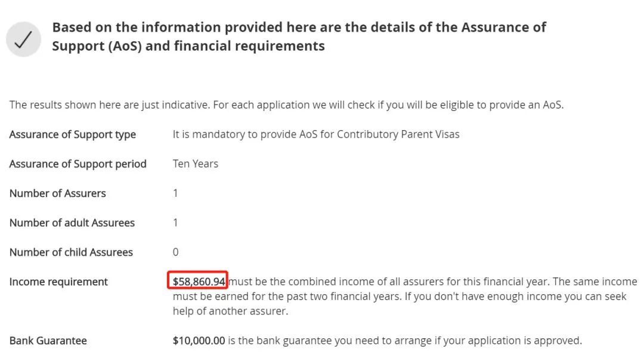Click the "Number of child Assurees" label
This screenshot has width=644, height=355.
coord(72,252)
